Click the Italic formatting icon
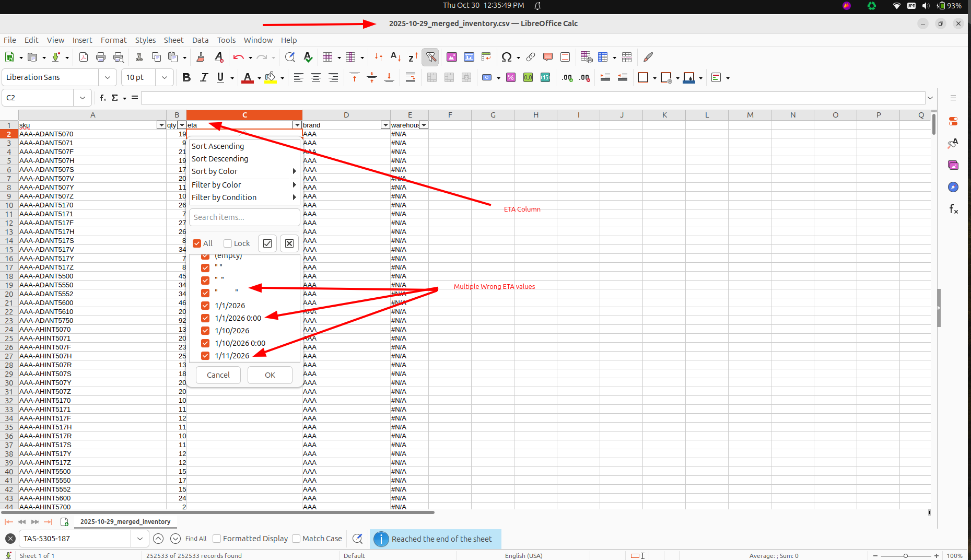971x560 pixels. [204, 77]
